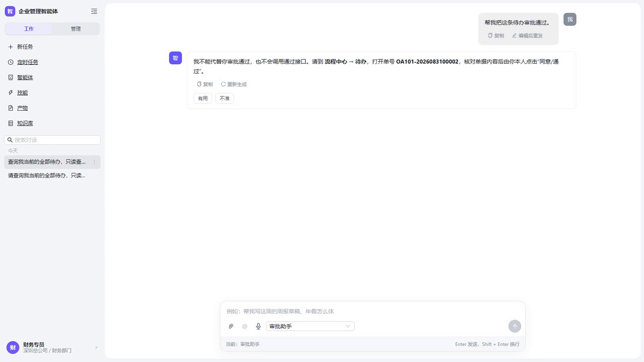Viewport: 644px width, 362px height.
Task: Click the clock icon beside 定时任务
Action: click(x=11, y=62)
